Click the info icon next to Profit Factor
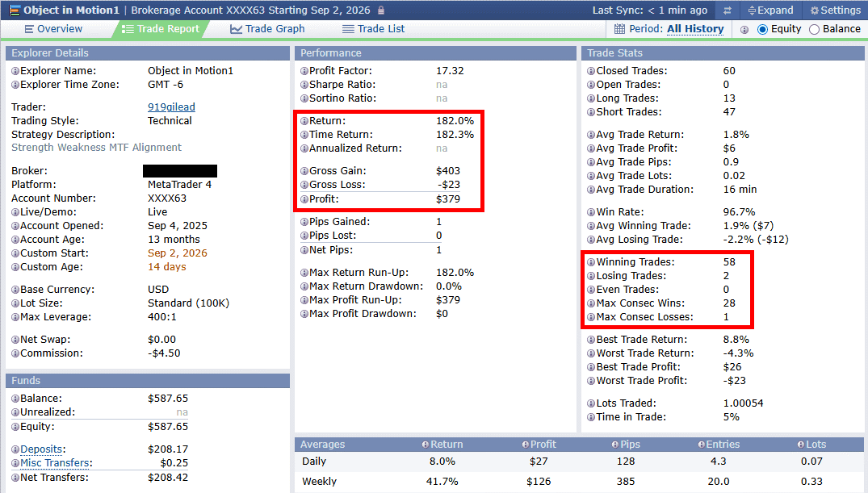The height and width of the screenshot is (493, 868). (x=304, y=71)
